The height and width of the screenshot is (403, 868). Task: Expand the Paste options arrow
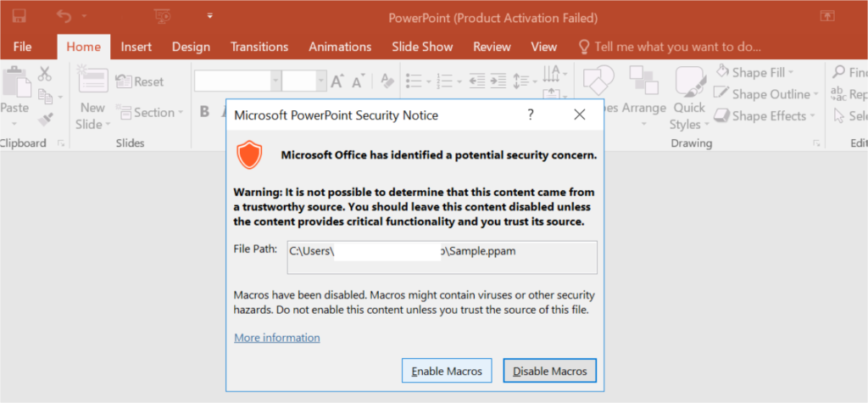pos(14,124)
